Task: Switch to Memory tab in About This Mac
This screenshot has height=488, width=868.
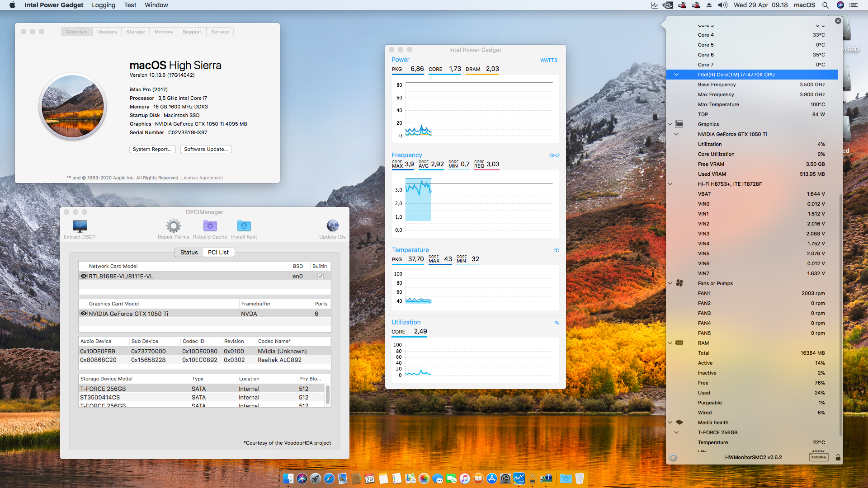Action: coord(164,32)
